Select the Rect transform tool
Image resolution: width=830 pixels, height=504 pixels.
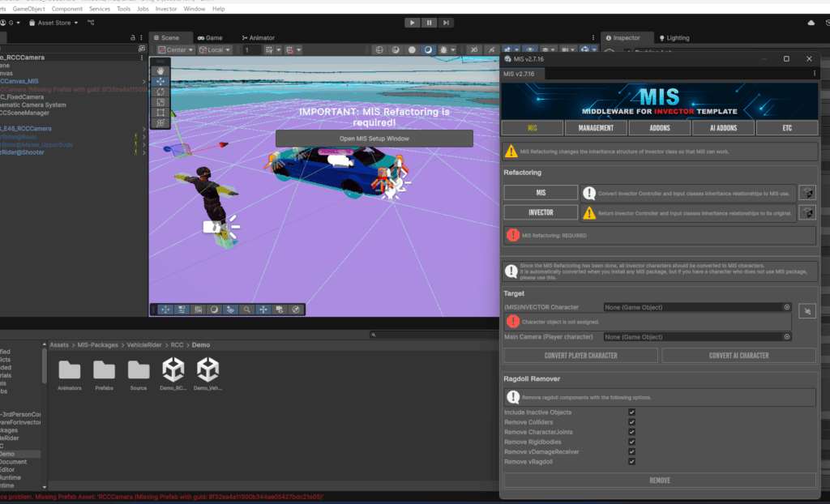click(160, 113)
